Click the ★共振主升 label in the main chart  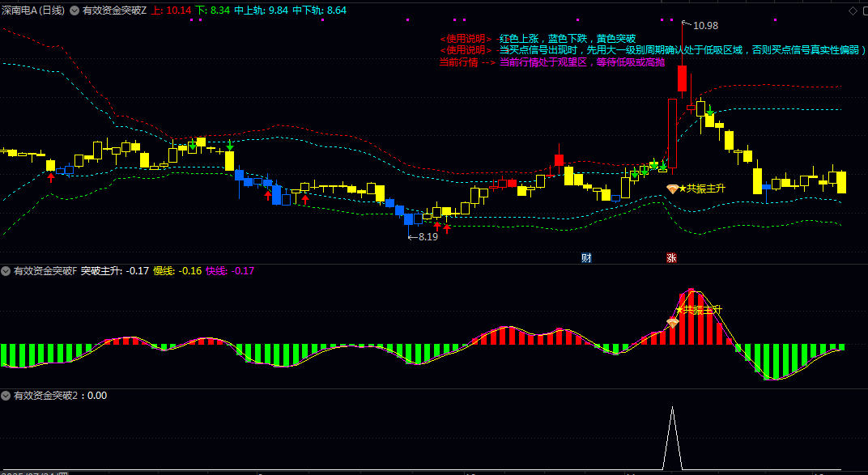click(702, 189)
